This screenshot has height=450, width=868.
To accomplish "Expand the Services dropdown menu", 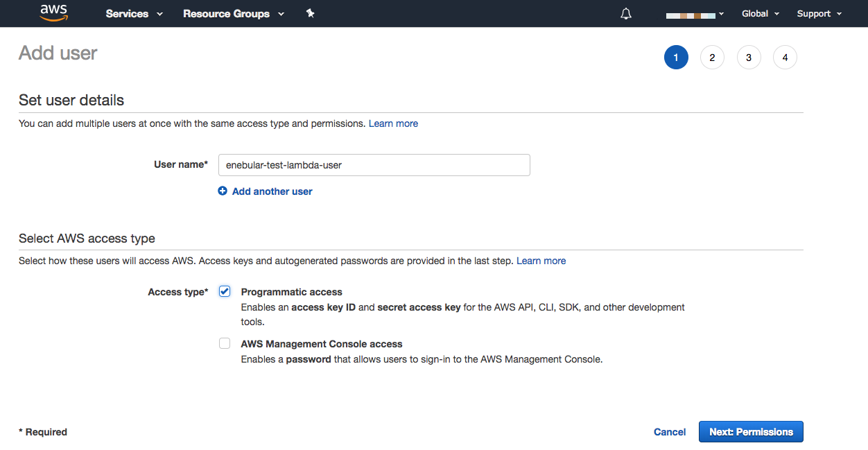I will (134, 14).
